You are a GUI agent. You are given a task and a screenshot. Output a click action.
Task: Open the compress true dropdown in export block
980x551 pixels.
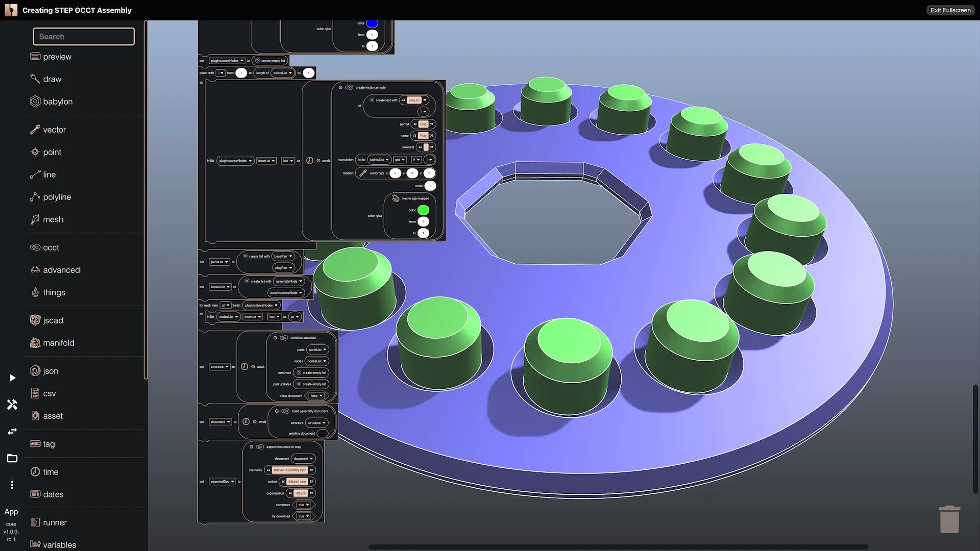point(304,505)
